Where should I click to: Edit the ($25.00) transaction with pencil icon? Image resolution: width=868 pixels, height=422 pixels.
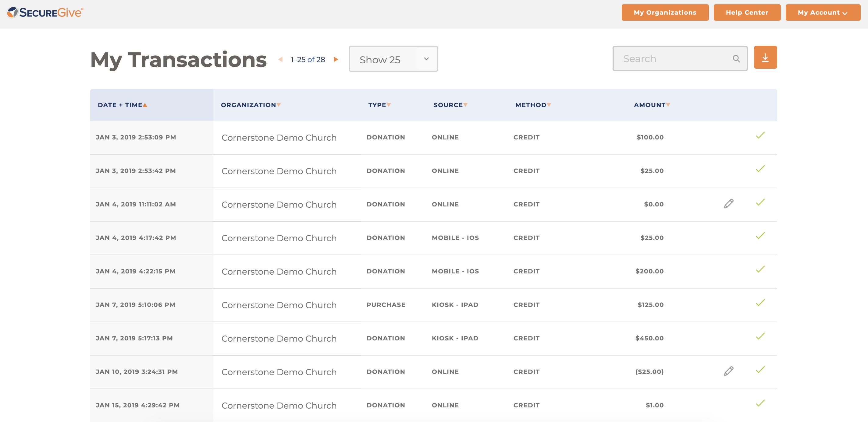(728, 371)
